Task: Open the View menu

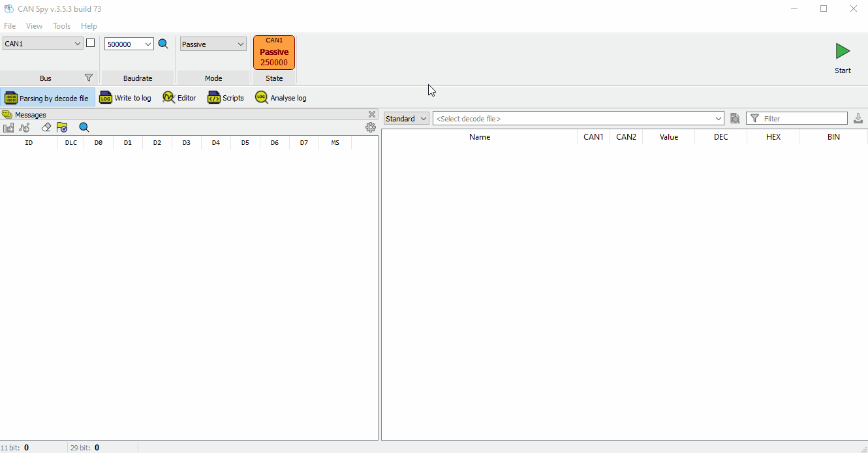Action: (x=34, y=26)
